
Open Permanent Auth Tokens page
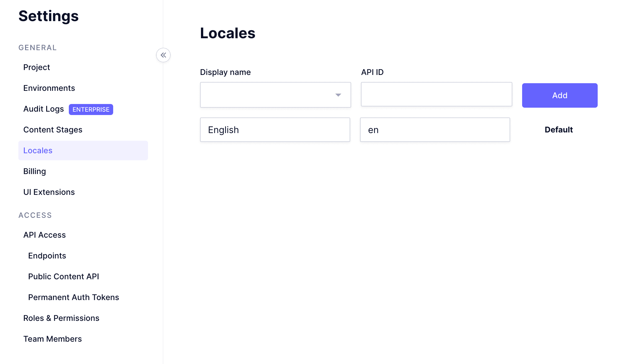(x=74, y=297)
